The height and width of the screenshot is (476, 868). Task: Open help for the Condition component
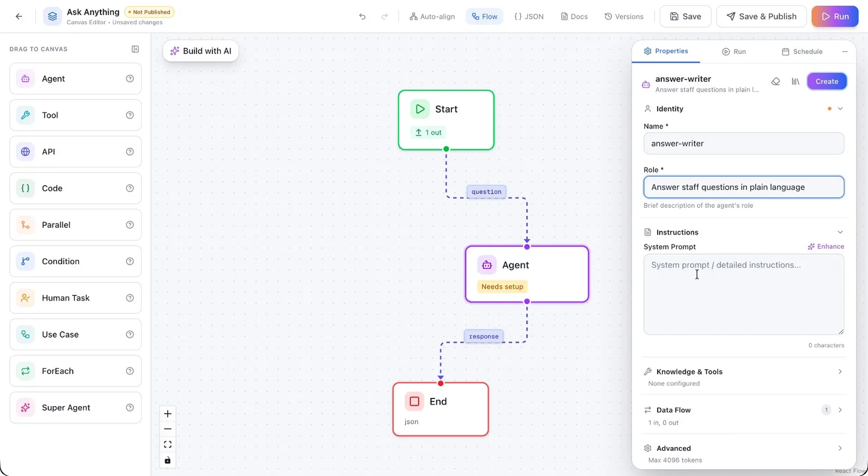coord(130,261)
